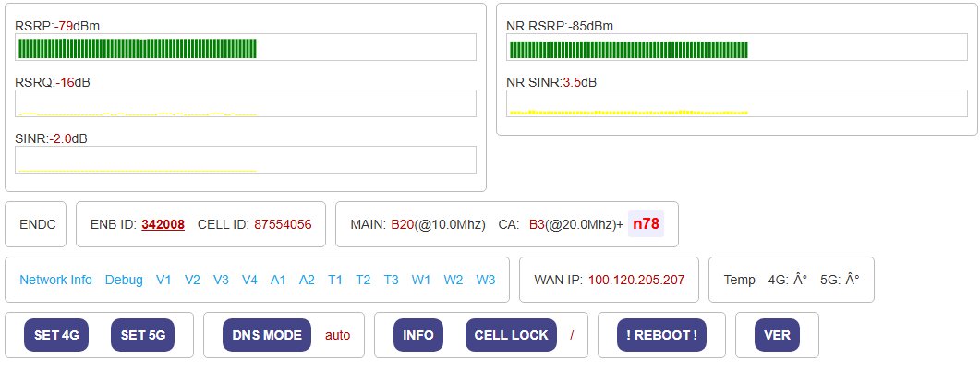
Task: Select the W3 link
Action: (x=486, y=280)
